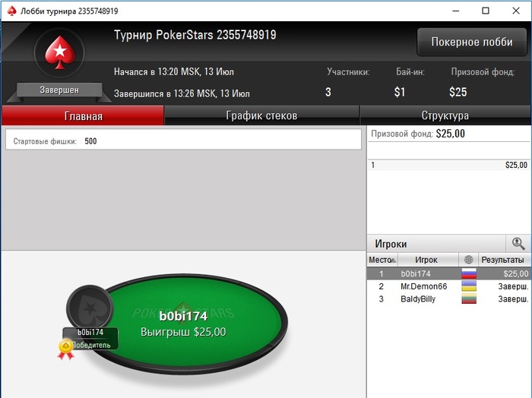Click the PokerStars red spade logo
Screen dimensions: 532x398
click(60, 52)
